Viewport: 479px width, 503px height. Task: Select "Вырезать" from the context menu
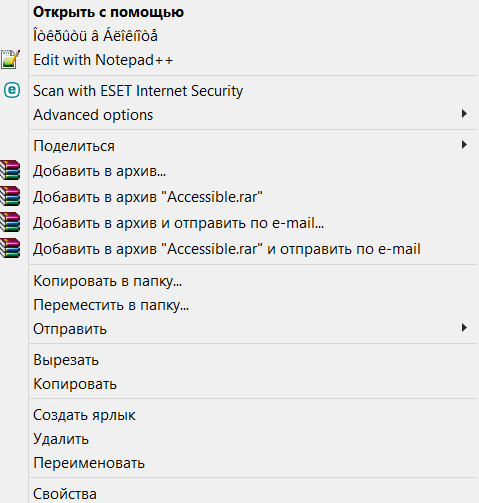(x=66, y=360)
